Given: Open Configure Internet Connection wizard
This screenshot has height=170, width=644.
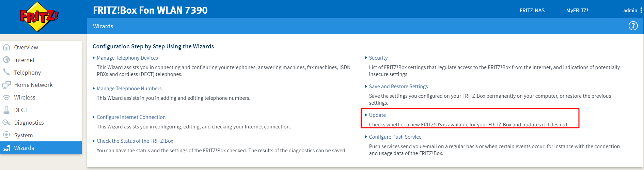Looking at the screenshot, I should pos(131,117).
